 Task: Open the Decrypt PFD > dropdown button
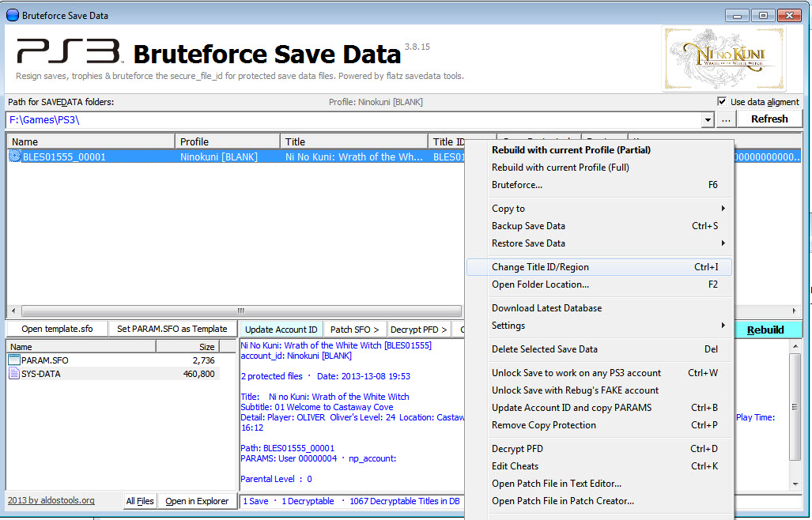[418, 330]
